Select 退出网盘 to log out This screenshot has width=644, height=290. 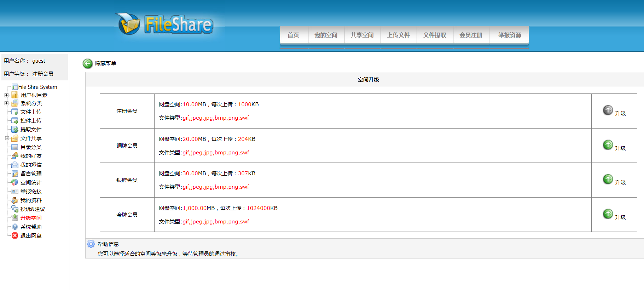(31, 236)
